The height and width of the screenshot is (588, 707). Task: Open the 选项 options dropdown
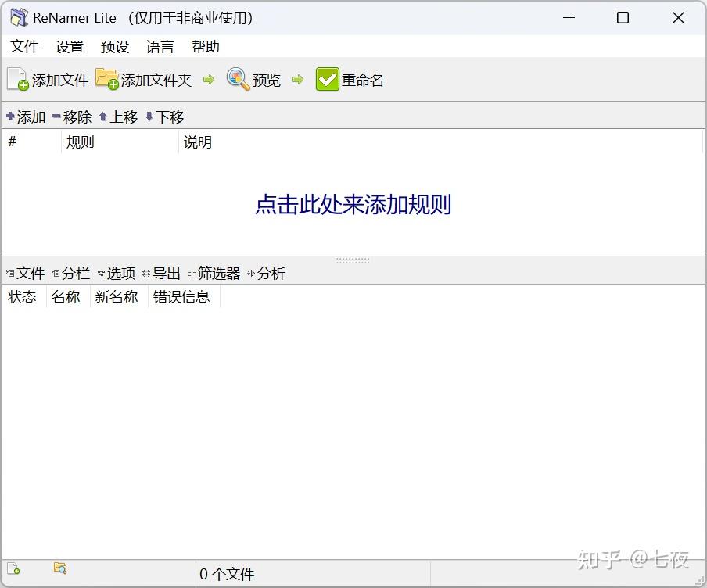pyautogui.click(x=117, y=273)
